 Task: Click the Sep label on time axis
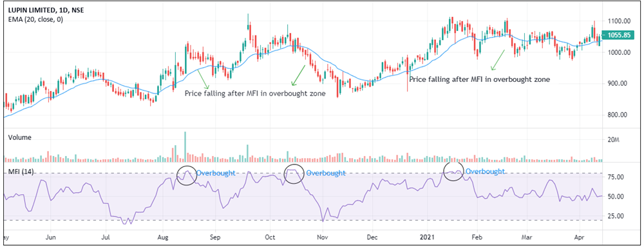(216, 237)
